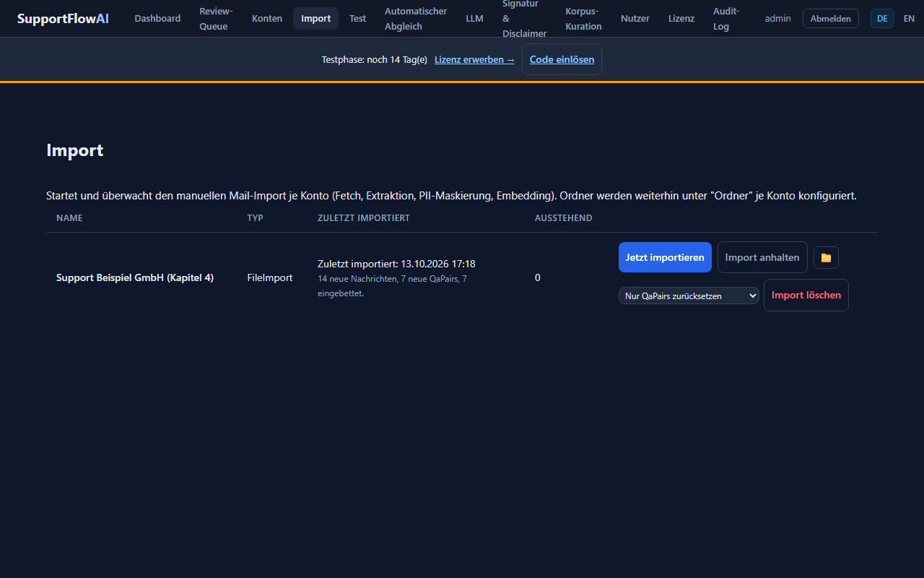Open Automatischer Abgleich section

(416, 19)
